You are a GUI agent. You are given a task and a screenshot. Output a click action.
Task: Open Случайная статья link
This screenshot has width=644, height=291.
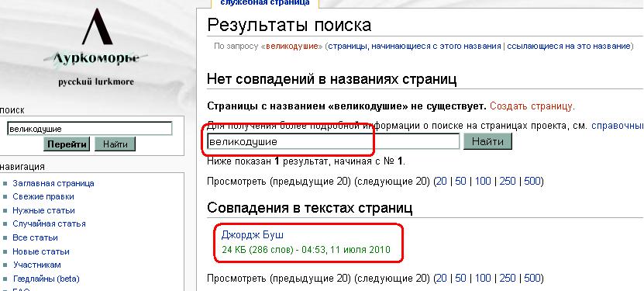point(49,224)
